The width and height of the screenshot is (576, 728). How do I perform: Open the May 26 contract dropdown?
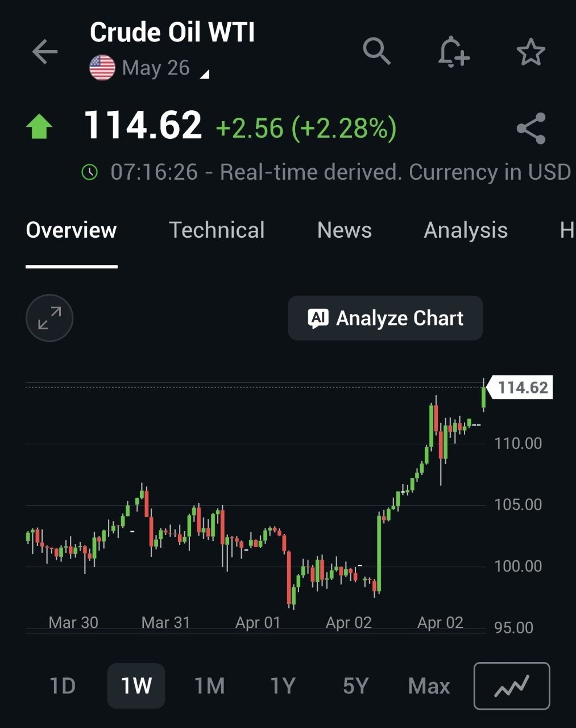[x=165, y=69]
